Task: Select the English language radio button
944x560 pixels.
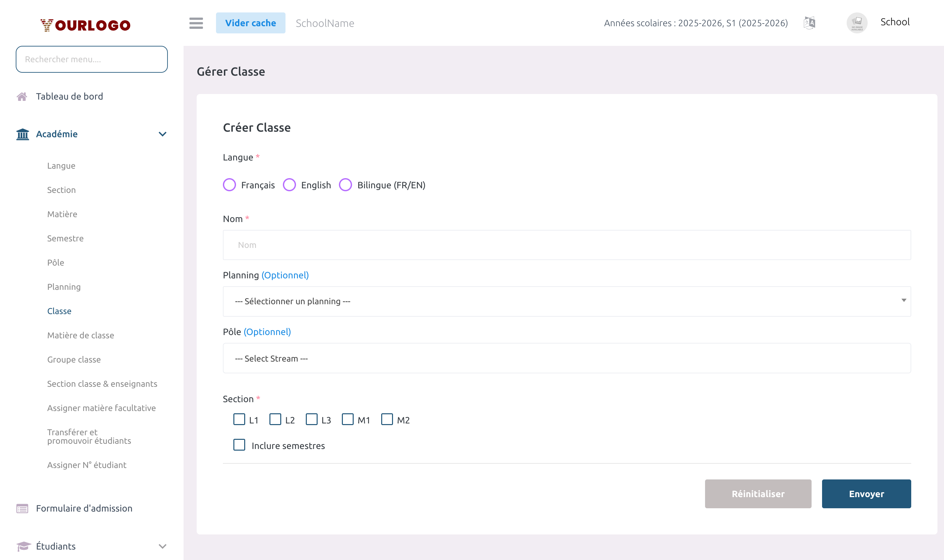Action: point(290,185)
